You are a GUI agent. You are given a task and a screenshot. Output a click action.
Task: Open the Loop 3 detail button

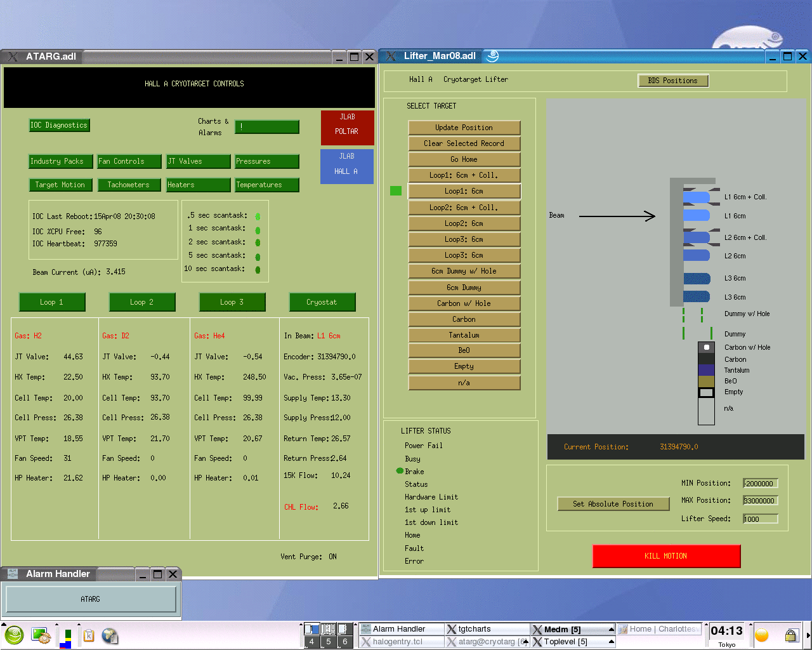232,302
